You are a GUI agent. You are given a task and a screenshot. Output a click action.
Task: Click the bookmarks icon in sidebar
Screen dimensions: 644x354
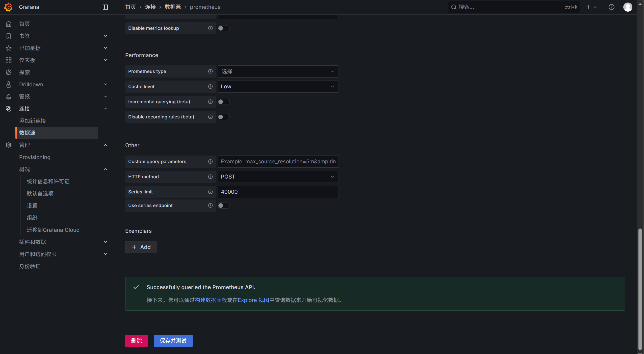(x=9, y=36)
